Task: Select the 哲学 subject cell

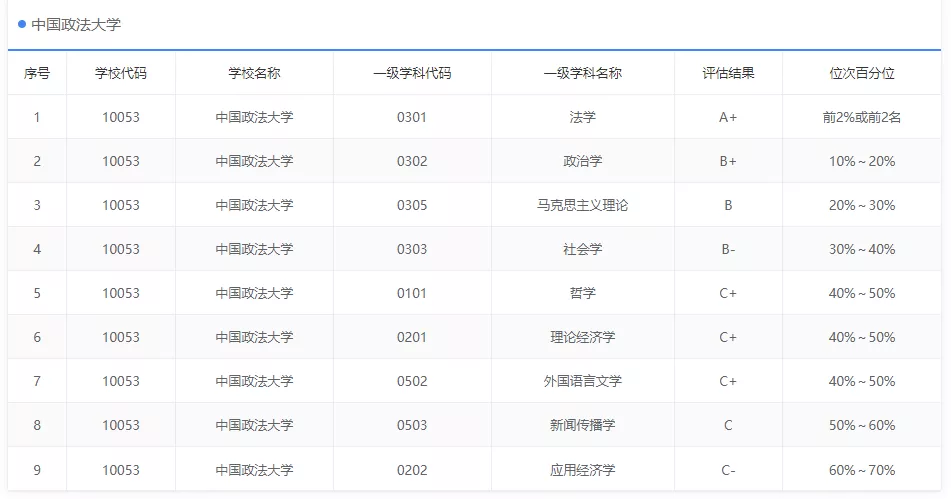Action: (582, 293)
